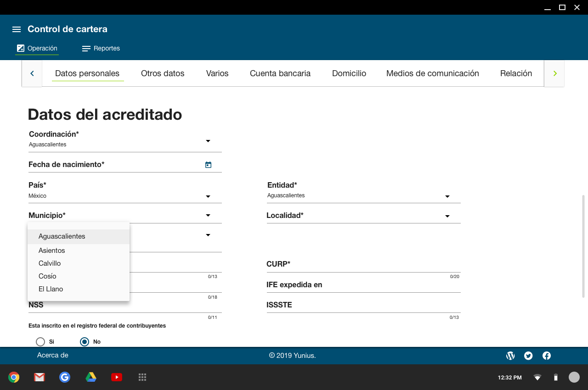Select the 'No' radio button
The width and height of the screenshot is (588, 390).
pos(85,342)
